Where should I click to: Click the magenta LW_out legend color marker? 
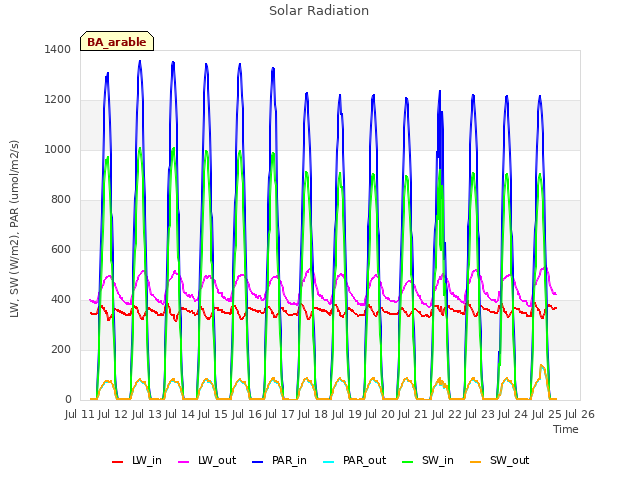pos(184,462)
